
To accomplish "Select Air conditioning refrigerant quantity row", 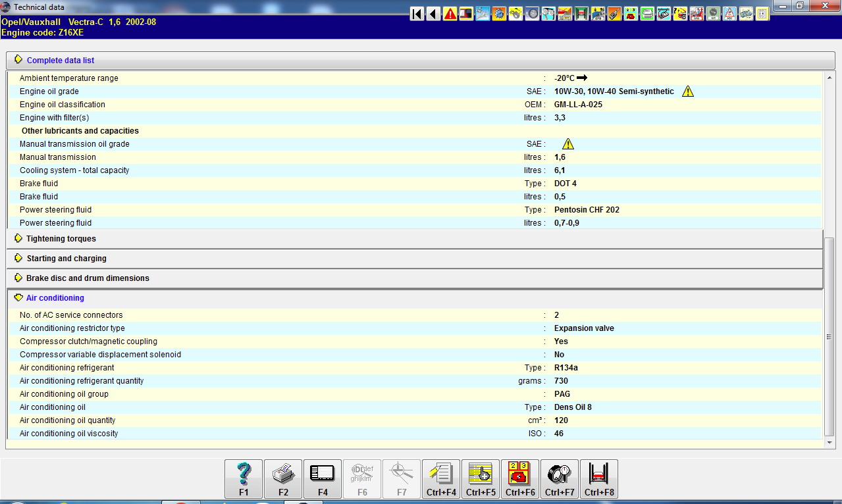I will click(x=415, y=381).
